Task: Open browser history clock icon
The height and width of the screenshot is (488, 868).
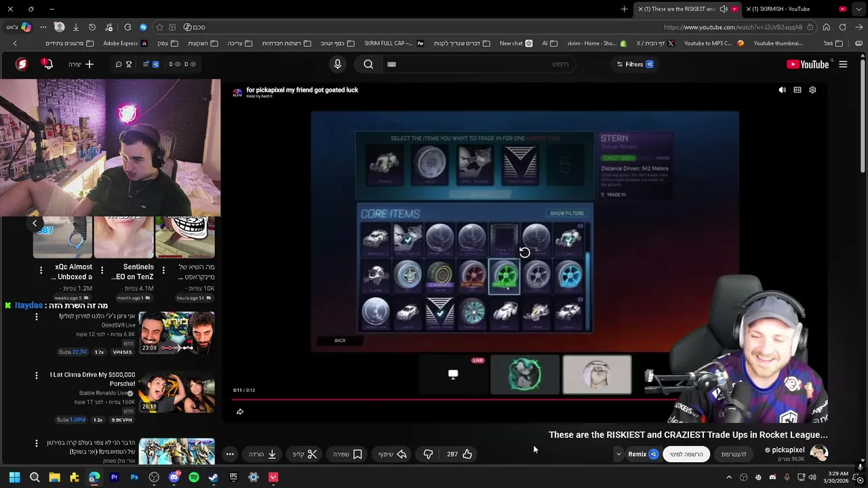Action: point(92,27)
